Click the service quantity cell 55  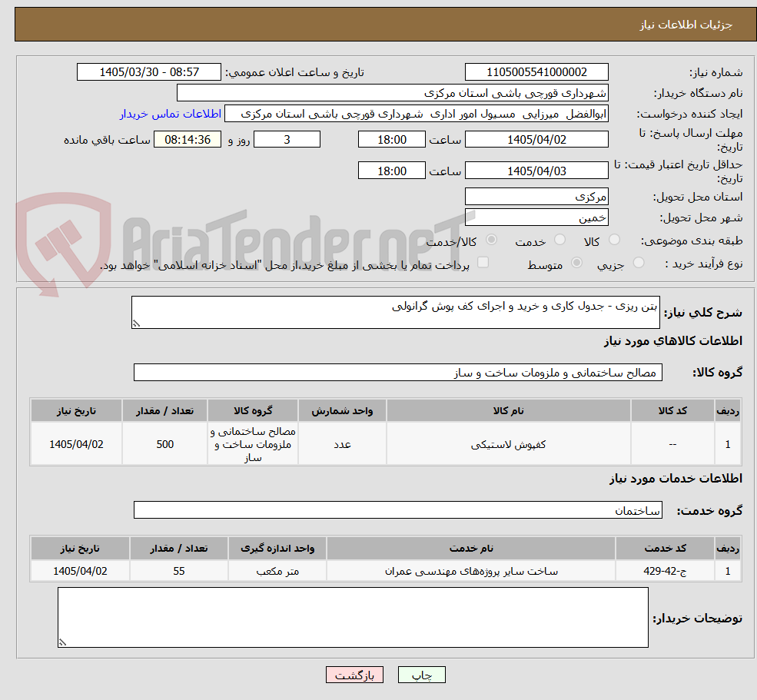point(178,571)
